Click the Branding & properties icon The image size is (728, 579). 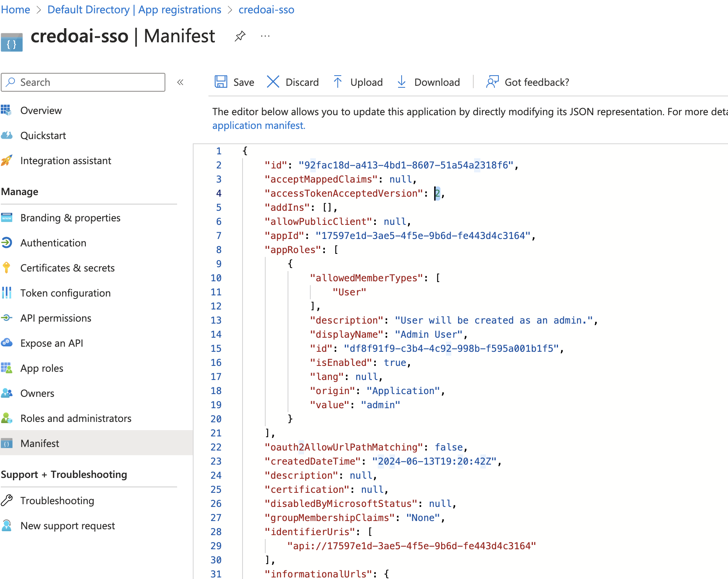click(x=7, y=218)
